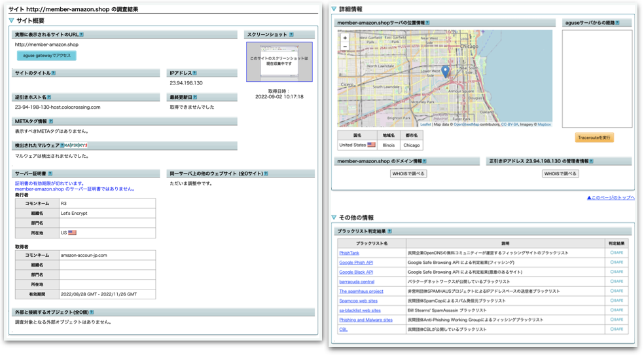644x355 pixels.
Task: Click WHOISで調べる under ドメイン情報
Action: (408, 174)
